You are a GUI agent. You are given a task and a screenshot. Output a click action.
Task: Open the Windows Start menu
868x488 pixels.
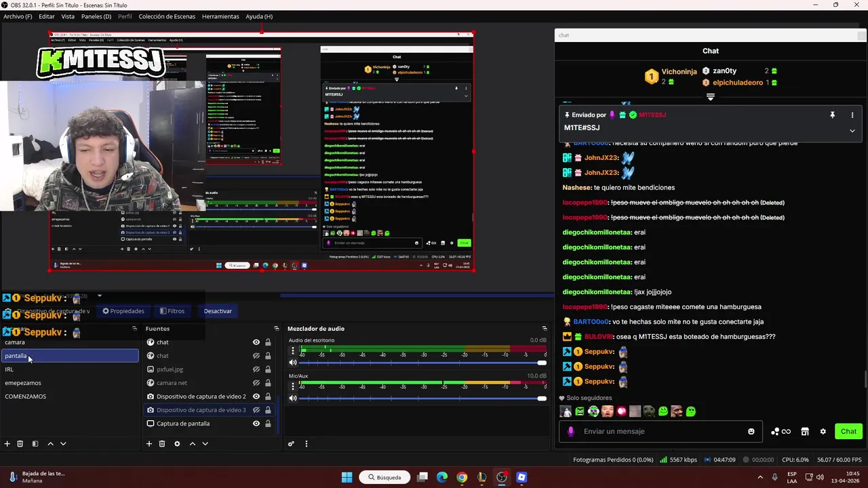click(347, 477)
